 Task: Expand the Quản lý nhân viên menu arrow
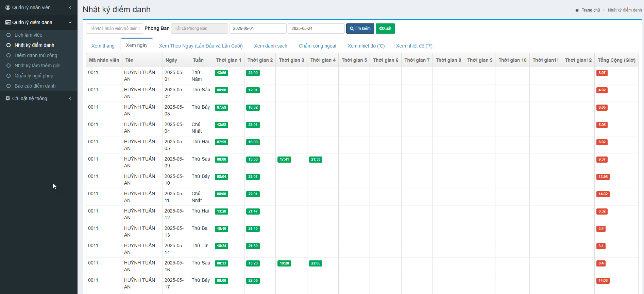click(70, 7)
